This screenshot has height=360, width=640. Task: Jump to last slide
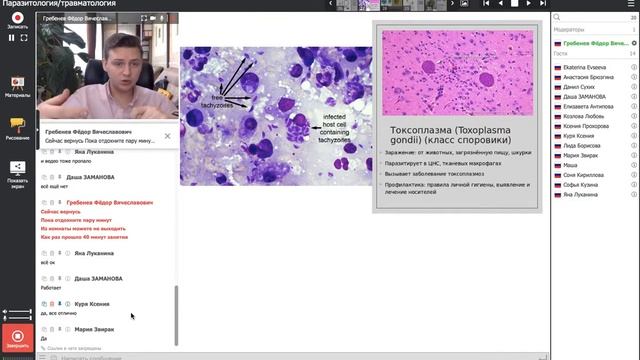(543, 3)
